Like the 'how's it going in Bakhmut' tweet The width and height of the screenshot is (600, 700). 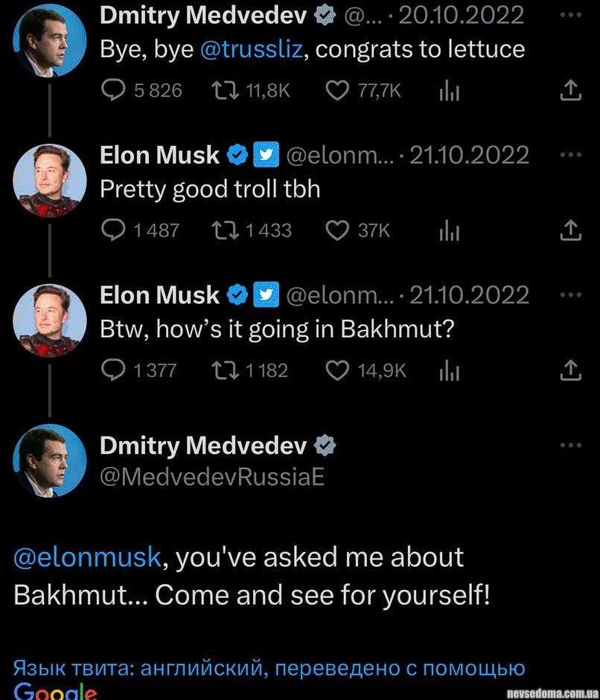(x=337, y=370)
